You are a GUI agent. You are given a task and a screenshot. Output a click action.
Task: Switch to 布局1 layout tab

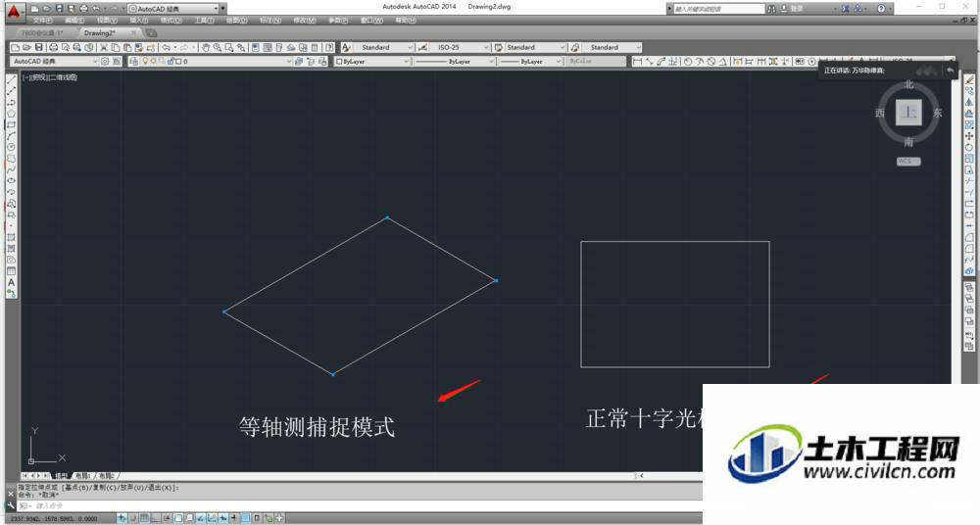[x=83, y=476]
